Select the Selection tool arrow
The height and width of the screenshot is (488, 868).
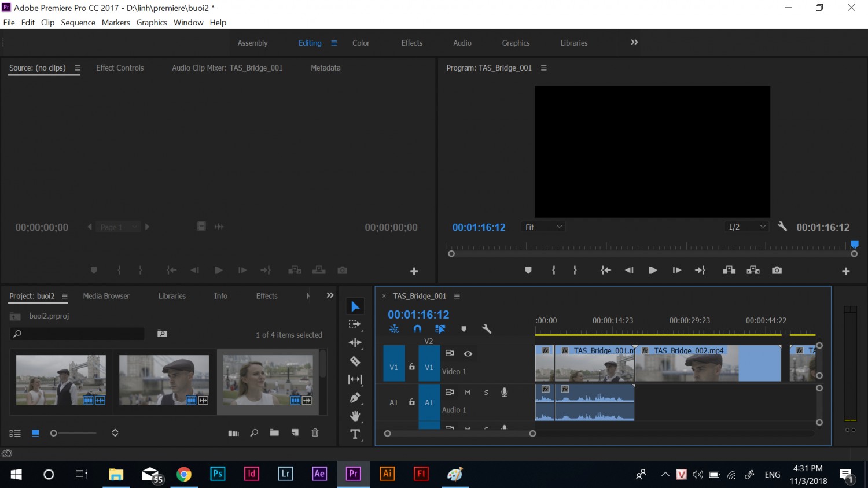pos(355,306)
